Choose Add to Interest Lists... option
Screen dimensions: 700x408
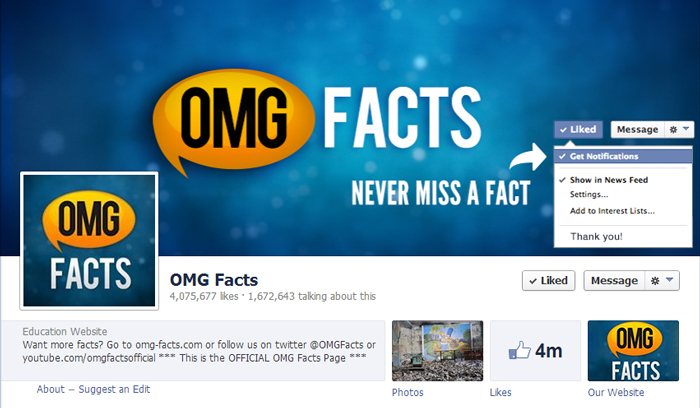click(612, 211)
